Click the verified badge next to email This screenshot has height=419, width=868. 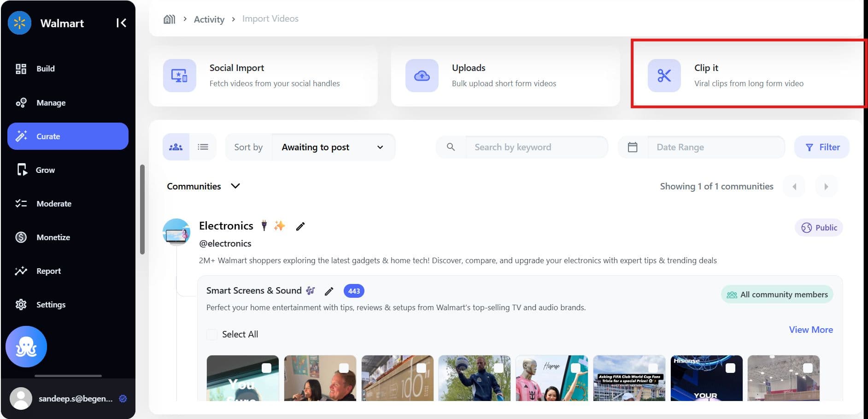pos(123,399)
